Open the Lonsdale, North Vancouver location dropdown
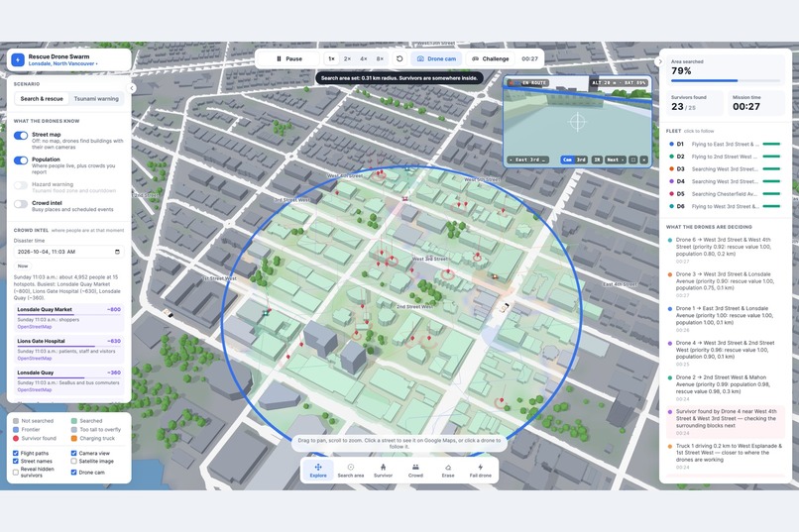Viewport: 799px width, 532px height. 63,64
